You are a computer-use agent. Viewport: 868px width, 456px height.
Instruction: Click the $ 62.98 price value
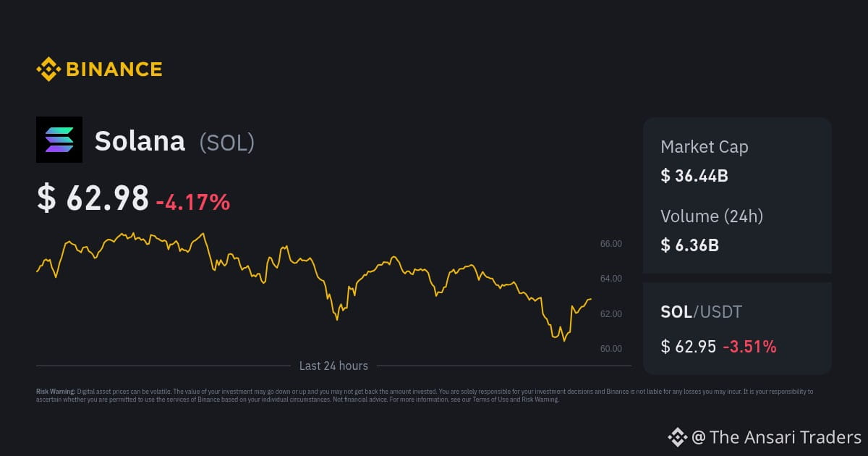[x=93, y=199]
